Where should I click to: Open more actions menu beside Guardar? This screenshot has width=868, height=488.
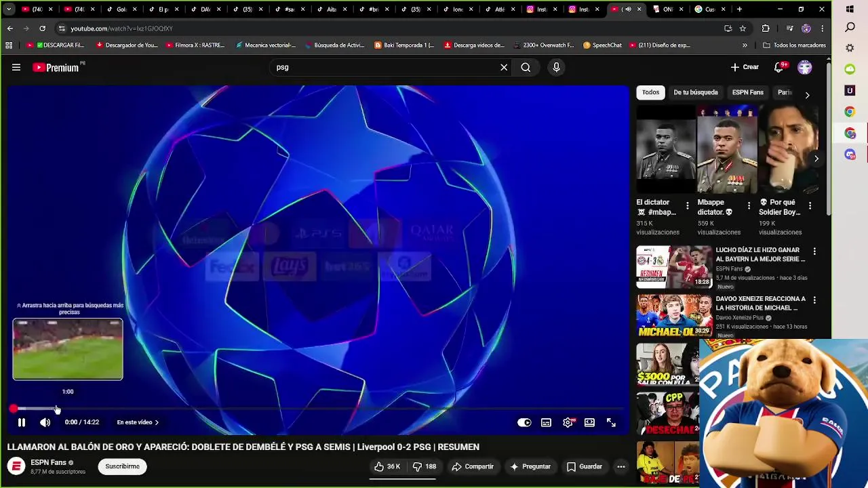(620, 466)
